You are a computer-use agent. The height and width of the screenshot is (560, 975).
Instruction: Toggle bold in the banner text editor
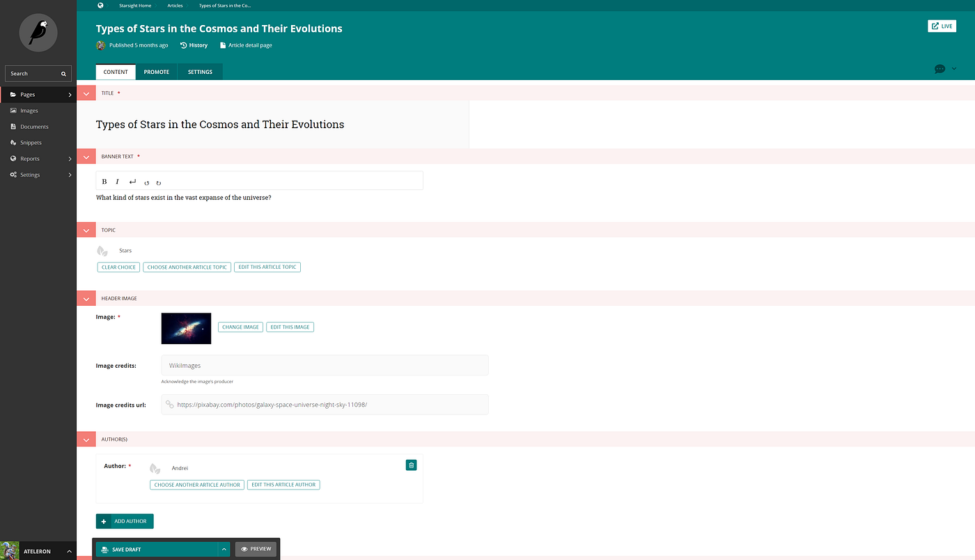click(x=104, y=181)
